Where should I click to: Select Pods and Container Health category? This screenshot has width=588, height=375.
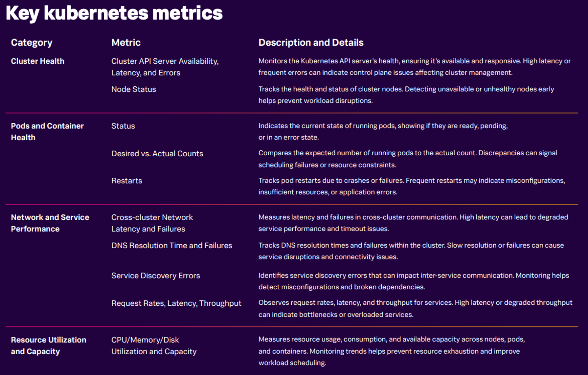[47, 132]
